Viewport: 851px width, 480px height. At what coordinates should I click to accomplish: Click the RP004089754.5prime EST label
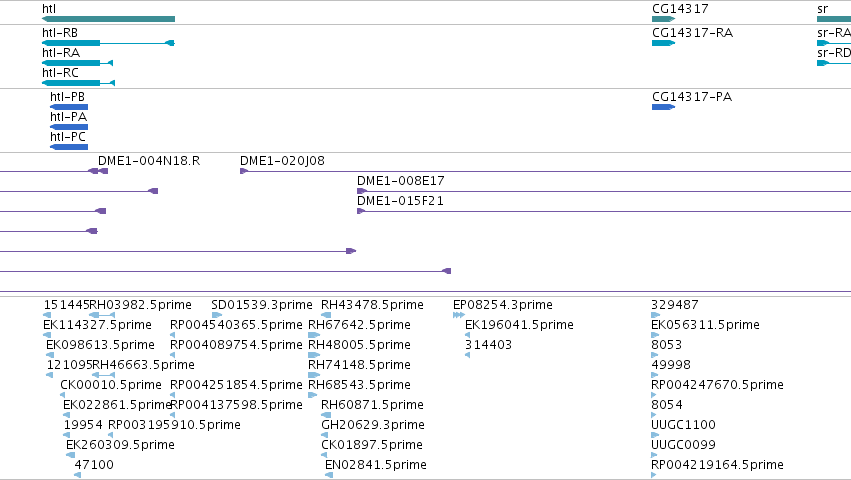[236, 345]
